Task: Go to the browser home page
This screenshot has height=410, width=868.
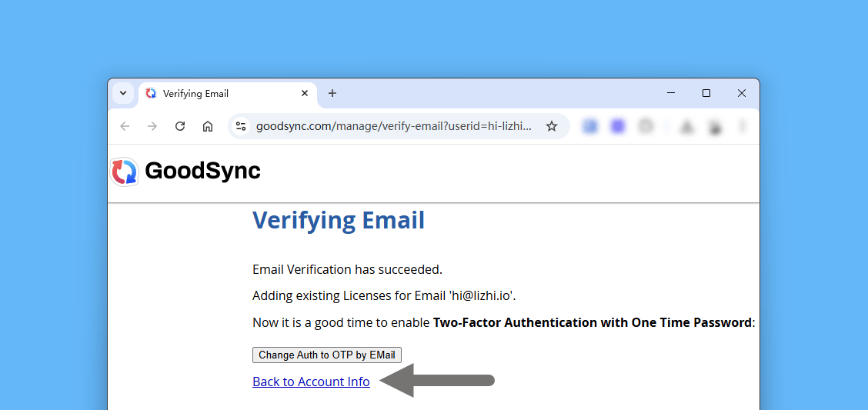Action: click(208, 126)
